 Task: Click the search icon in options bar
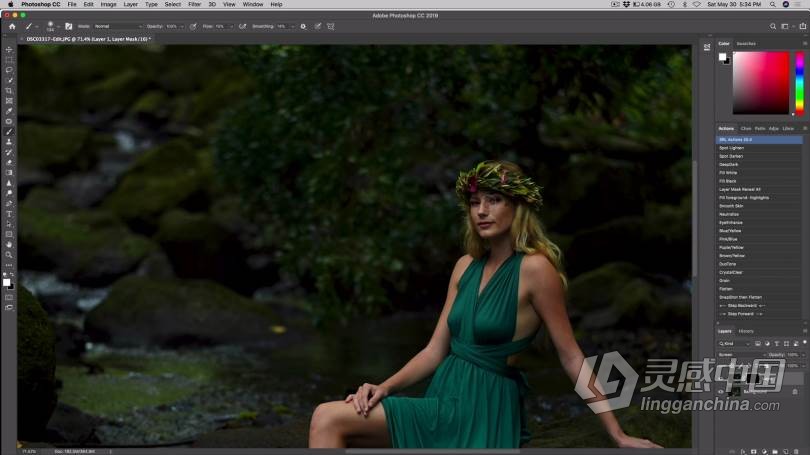773,26
